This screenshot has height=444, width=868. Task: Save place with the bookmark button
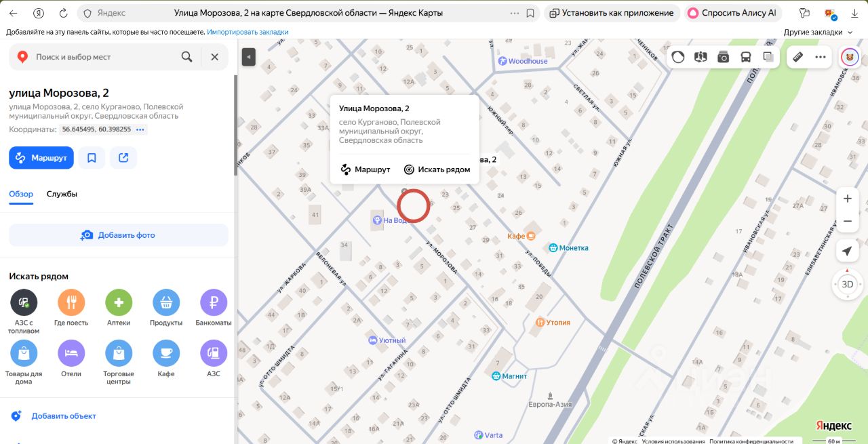click(92, 157)
